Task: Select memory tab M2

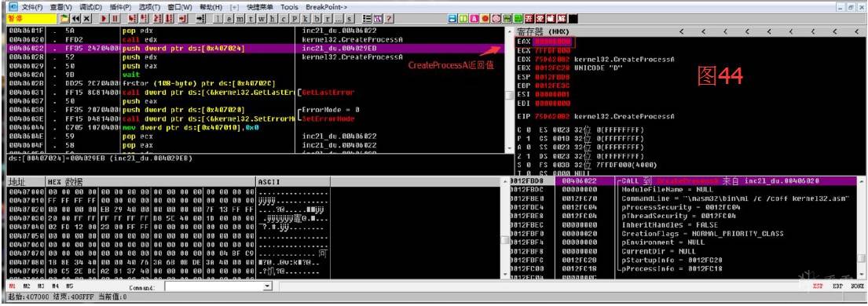Action: point(26,286)
